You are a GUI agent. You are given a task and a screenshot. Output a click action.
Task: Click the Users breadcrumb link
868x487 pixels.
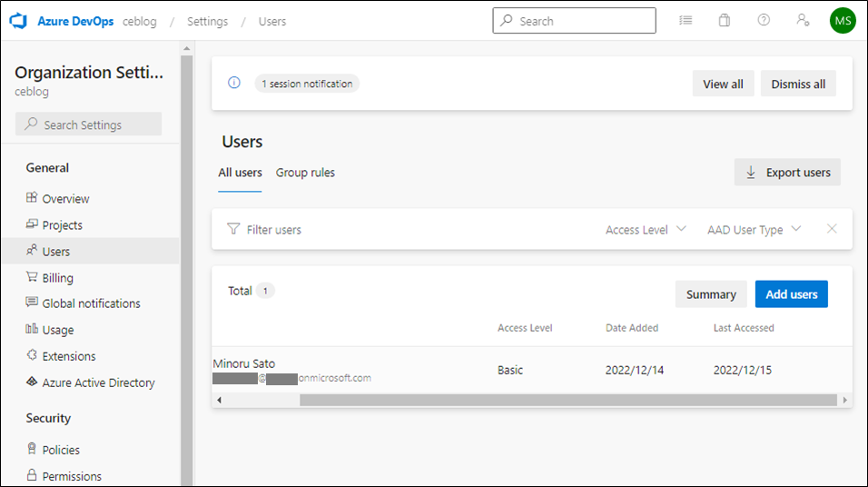(x=272, y=21)
